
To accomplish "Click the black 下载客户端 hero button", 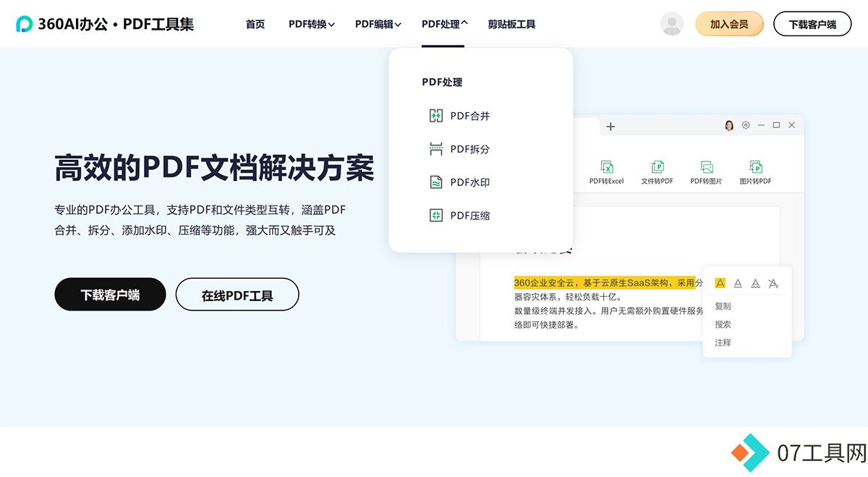I will coord(110,295).
